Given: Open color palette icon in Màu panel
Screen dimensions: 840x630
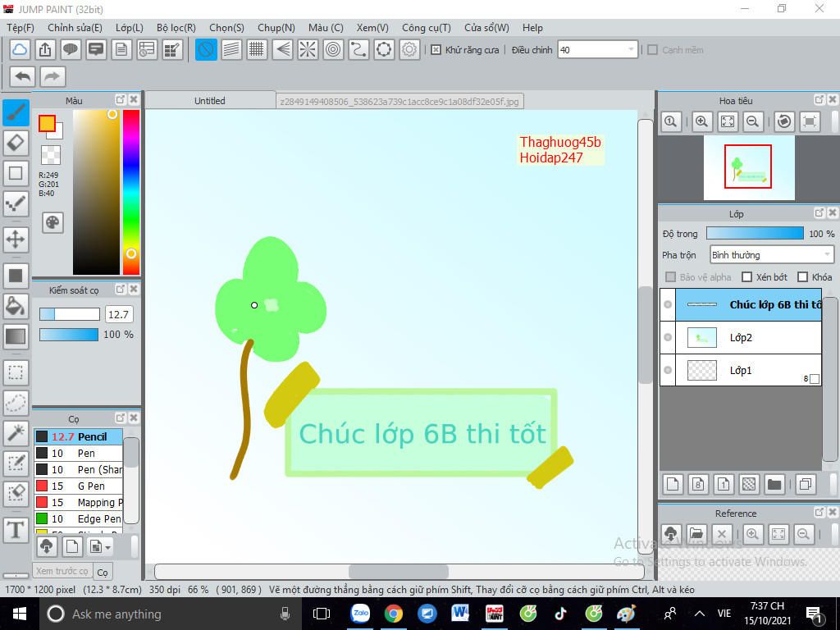Looking at the screenshot, I should [52, 222].
